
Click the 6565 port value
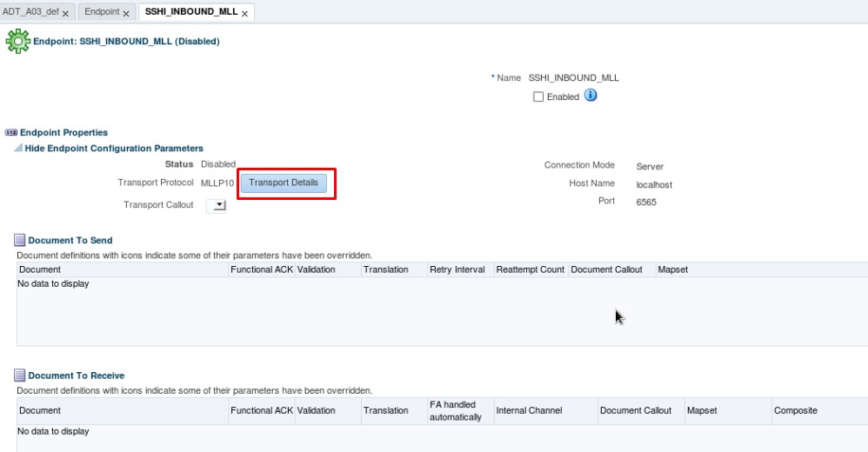point(646,203)
